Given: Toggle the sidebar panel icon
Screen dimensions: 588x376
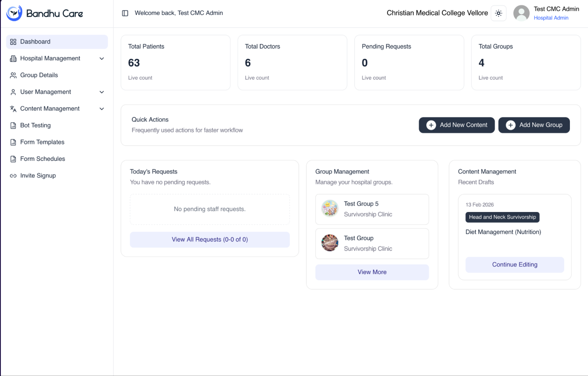Looking at the screenshot, I should pos(125,13).
